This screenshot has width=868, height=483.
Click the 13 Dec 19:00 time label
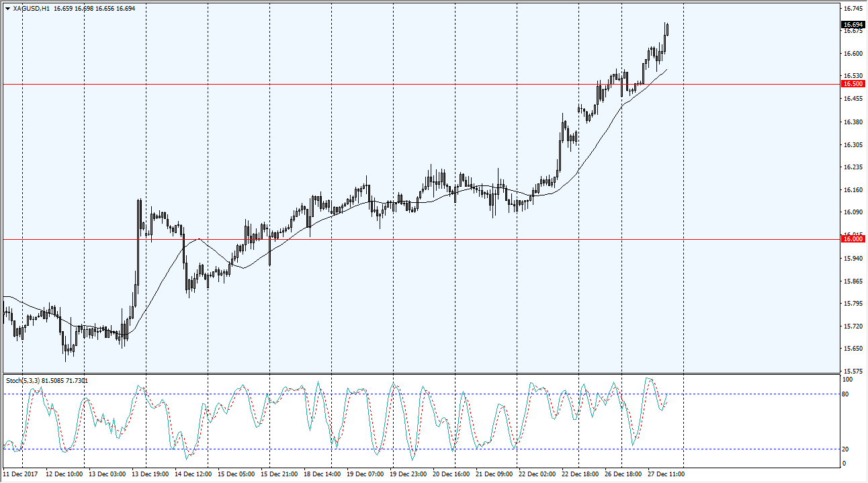(x=149, y=474)
